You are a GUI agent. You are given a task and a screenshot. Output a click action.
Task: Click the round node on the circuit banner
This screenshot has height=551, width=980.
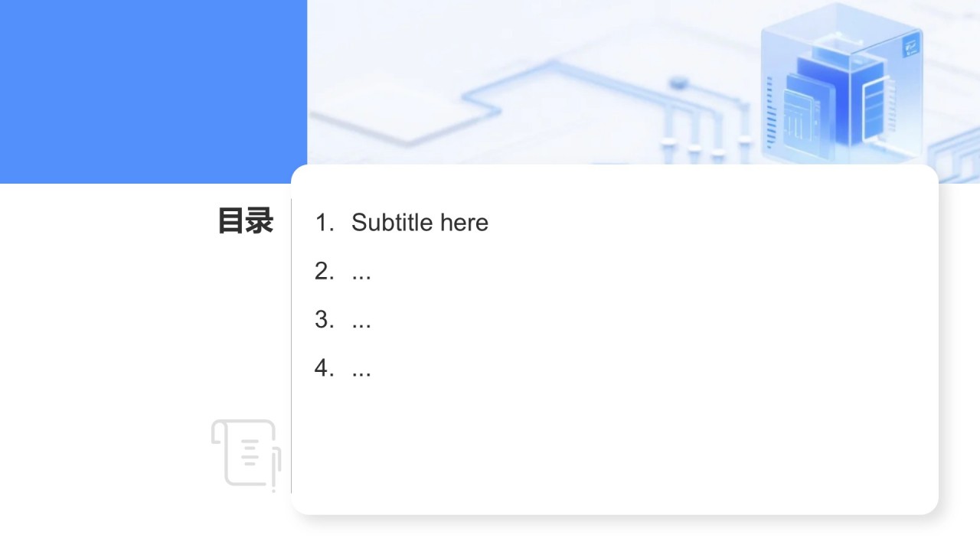pos(678,83)
